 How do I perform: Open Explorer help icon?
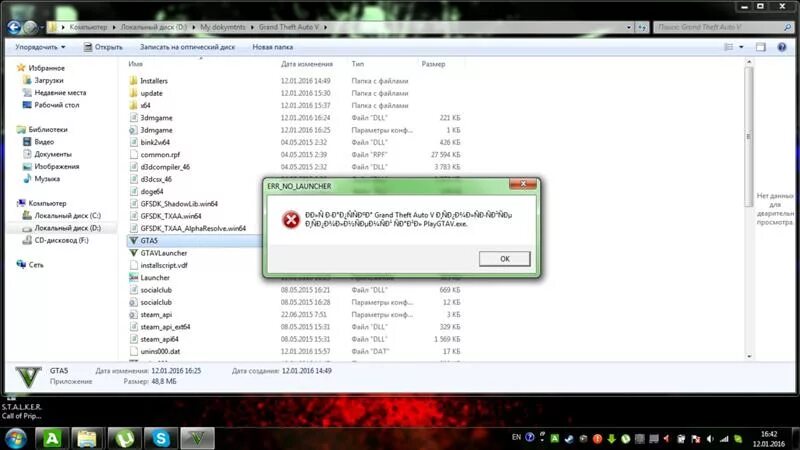tap(782, 47)
